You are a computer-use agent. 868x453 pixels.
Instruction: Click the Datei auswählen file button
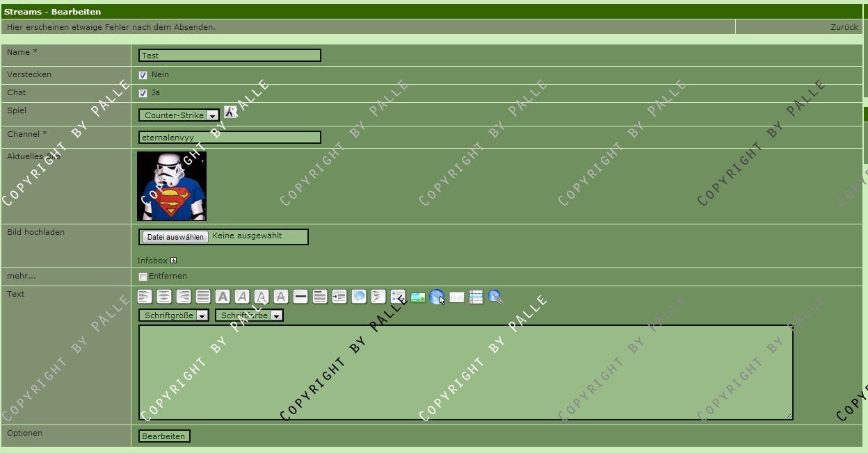point(175,237)
